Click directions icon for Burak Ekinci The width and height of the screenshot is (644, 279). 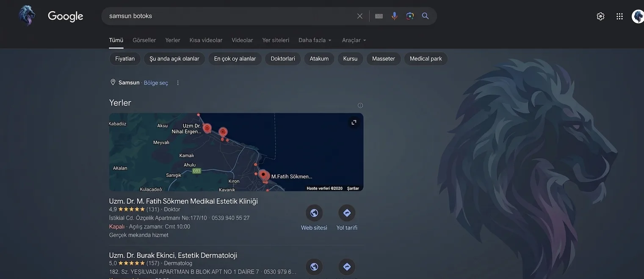347,267
